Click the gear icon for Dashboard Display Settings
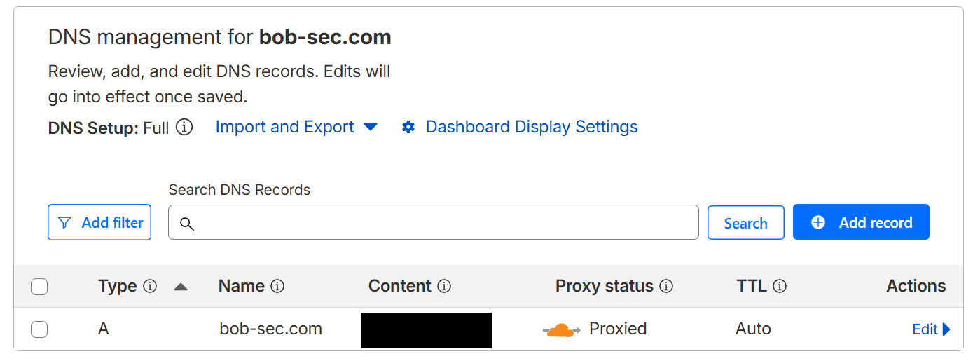 coord(408,128)
